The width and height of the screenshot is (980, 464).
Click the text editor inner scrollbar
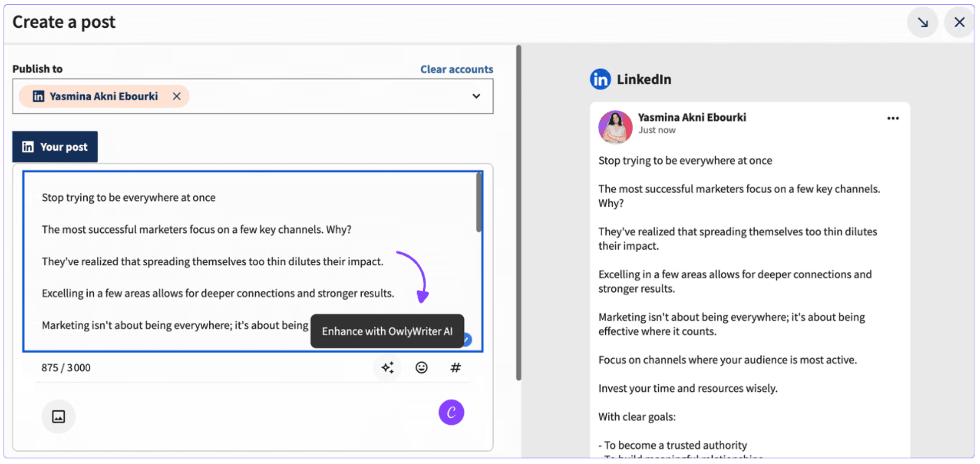pyautogui.click(x=479, y=203)
